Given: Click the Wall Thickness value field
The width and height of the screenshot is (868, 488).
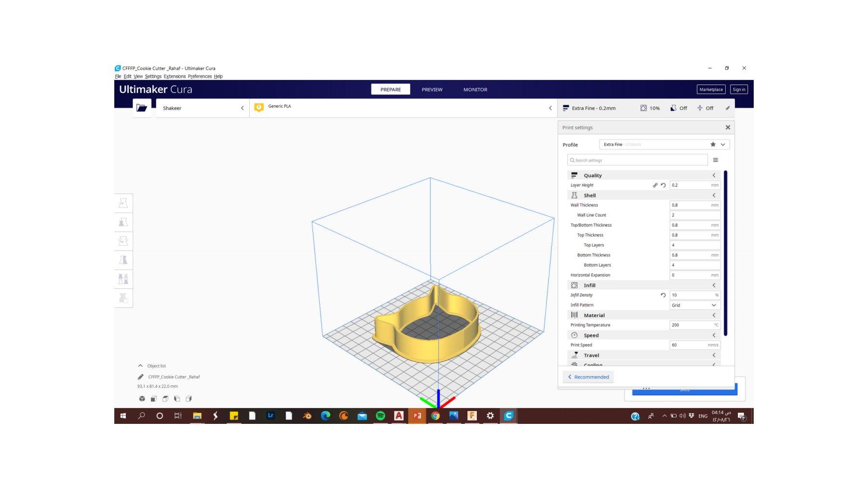Looking at the screenshot, I should coord(695,205).
